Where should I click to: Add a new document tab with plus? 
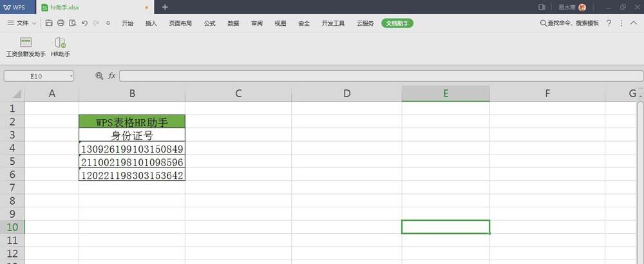[165, 7]
